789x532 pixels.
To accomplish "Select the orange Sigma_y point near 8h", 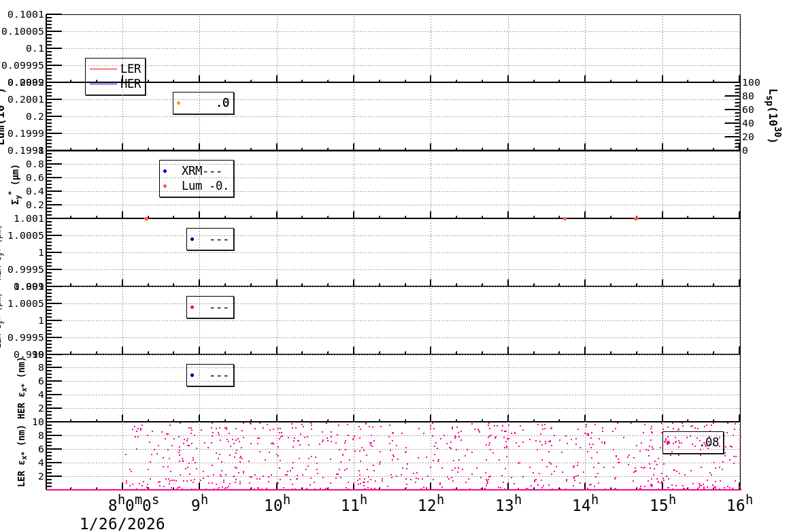I will tap(146, 218).
